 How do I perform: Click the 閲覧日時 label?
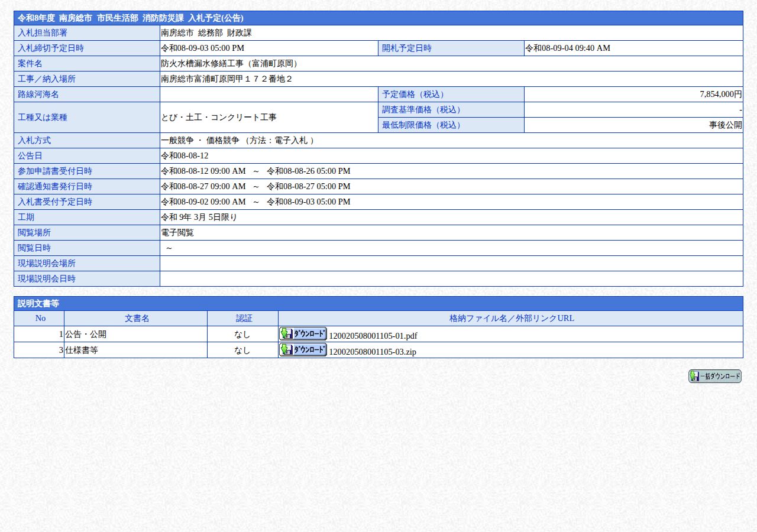click(x=34, y=248)
